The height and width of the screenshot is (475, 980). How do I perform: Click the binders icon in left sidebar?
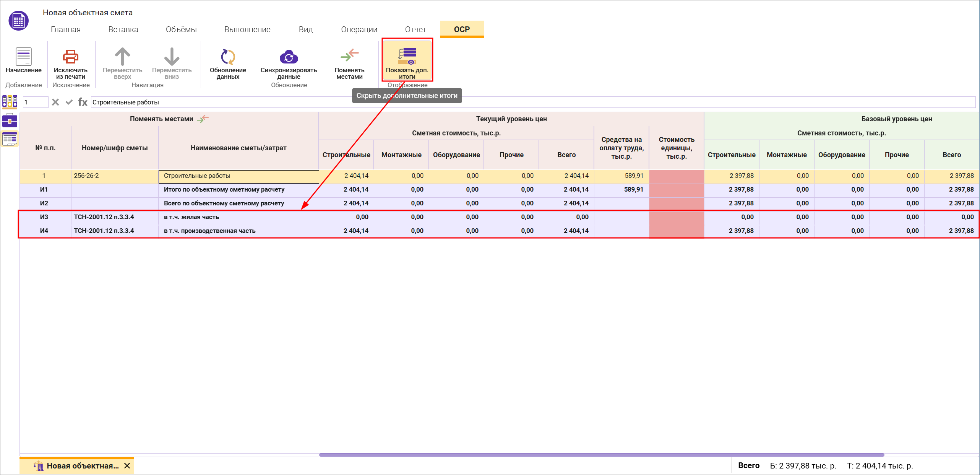pyautogui.click(x=10, y=101)
